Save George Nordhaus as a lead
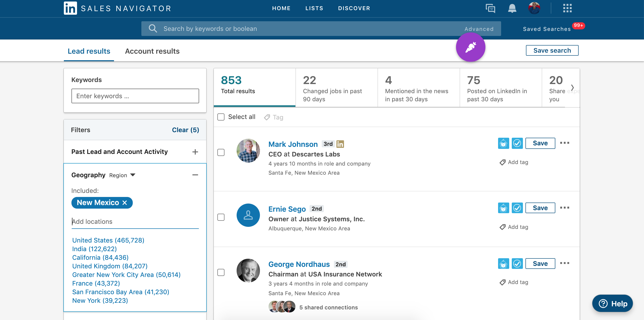Image resolution: width=644 pixels, height=320 pixels. pos(540,264)
